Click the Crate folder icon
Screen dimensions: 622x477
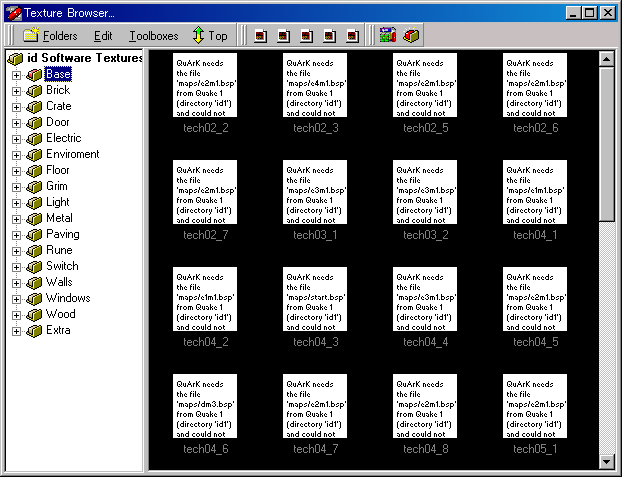coord(34,107)
